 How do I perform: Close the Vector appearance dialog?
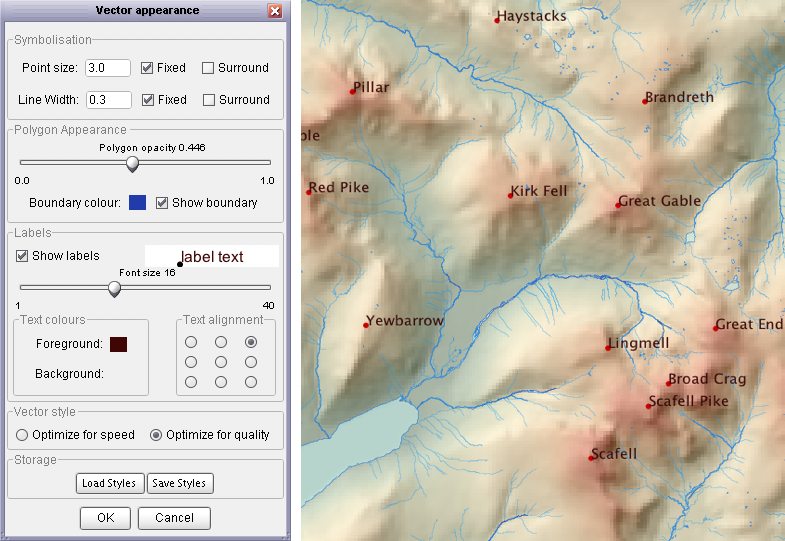point(275,11)
